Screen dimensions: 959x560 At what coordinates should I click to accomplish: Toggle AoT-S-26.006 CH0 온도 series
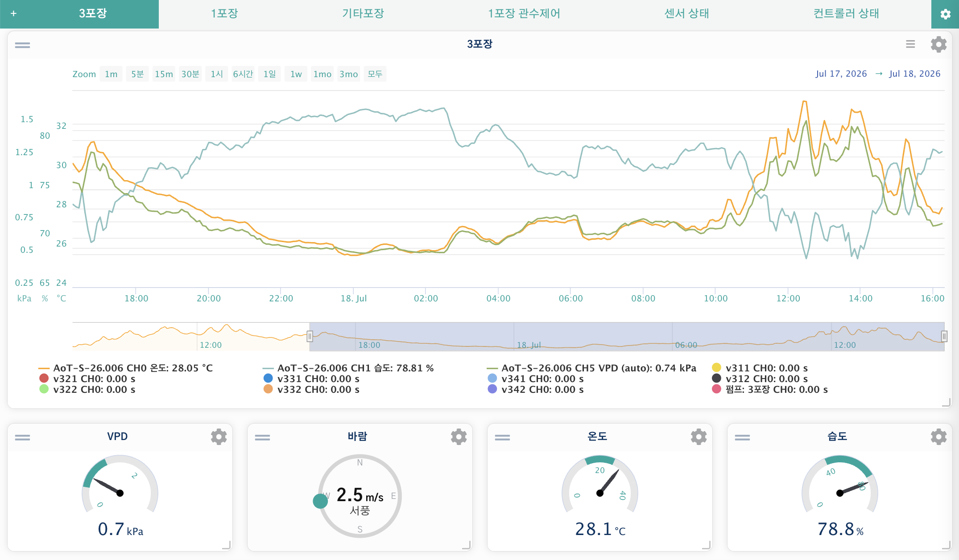tap(125, 368)
